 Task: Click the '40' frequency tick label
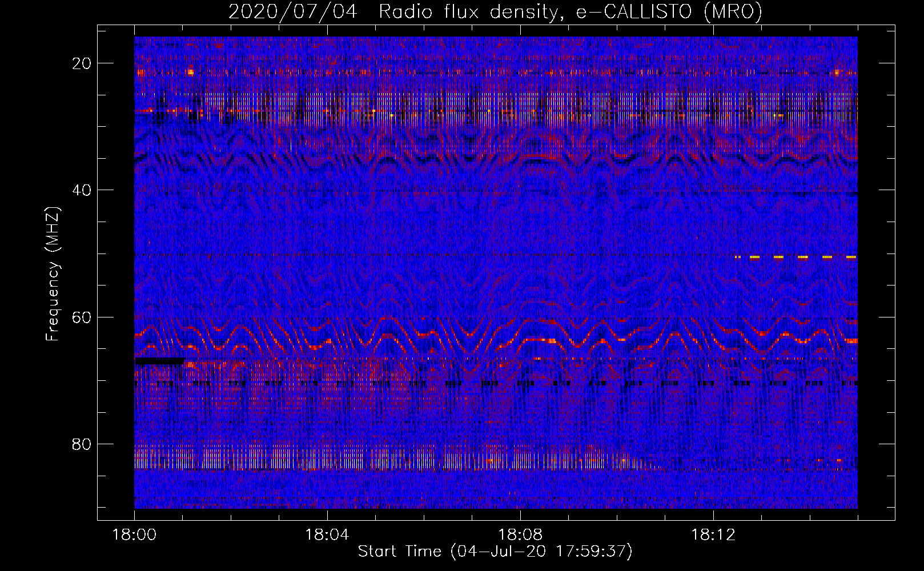pyautogui.click(x=82, y=190)
